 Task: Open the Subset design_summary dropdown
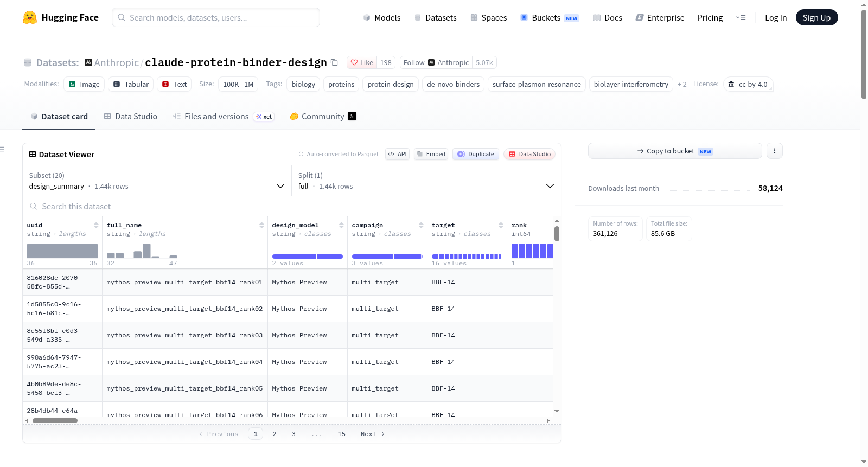pyautogui.click(x=157, y=181)
